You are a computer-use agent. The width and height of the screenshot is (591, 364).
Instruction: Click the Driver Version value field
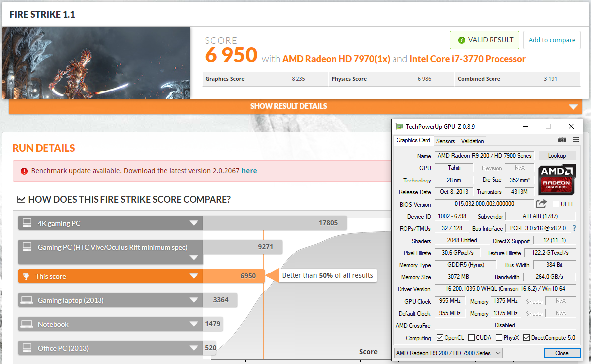coord(505,289)
